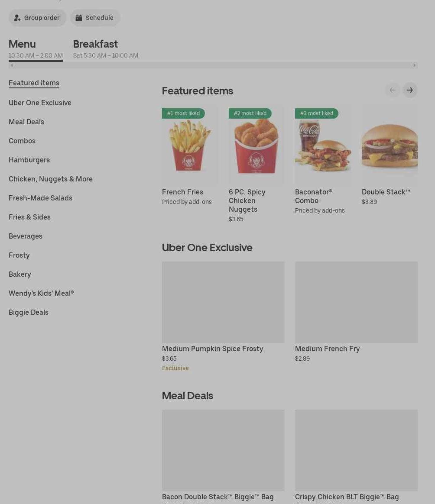Viewport: 435px width, 504px height.
Task: Click the previous featured items left arrow
Action: pos(393,90)
